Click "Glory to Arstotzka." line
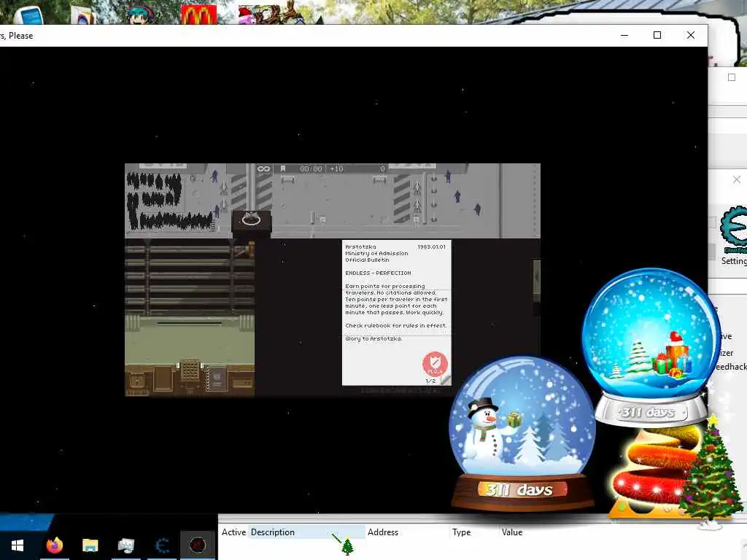747x560 pixels. tap(373, 338)
